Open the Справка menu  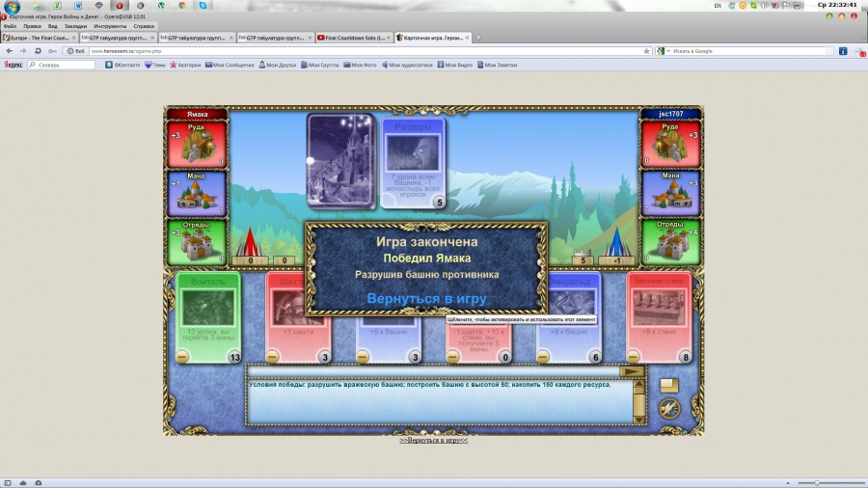coord(144,26)
